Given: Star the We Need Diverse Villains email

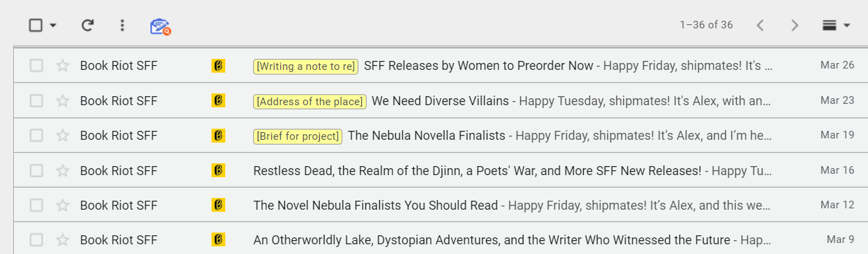Looking at the screenshot, I should coord(62,100).
